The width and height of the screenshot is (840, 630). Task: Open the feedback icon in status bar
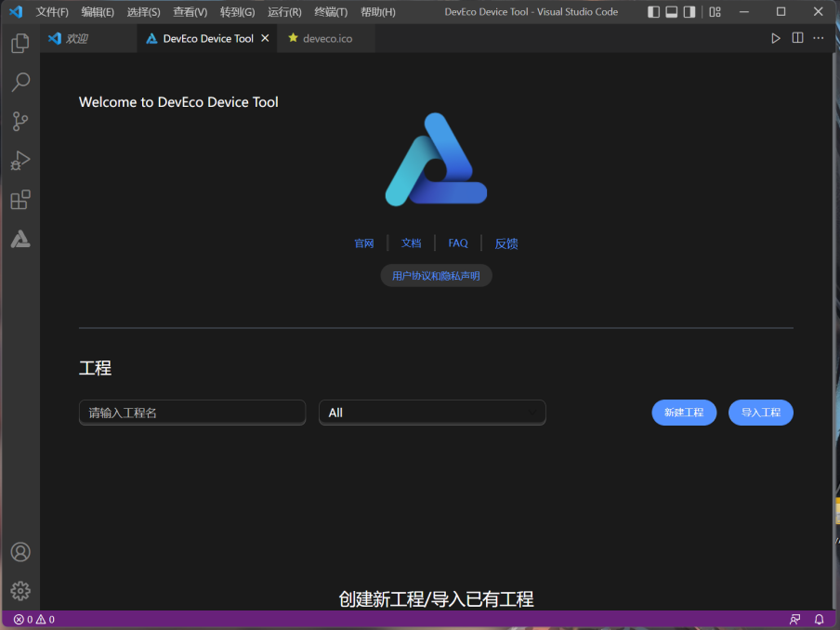[795, 619]
